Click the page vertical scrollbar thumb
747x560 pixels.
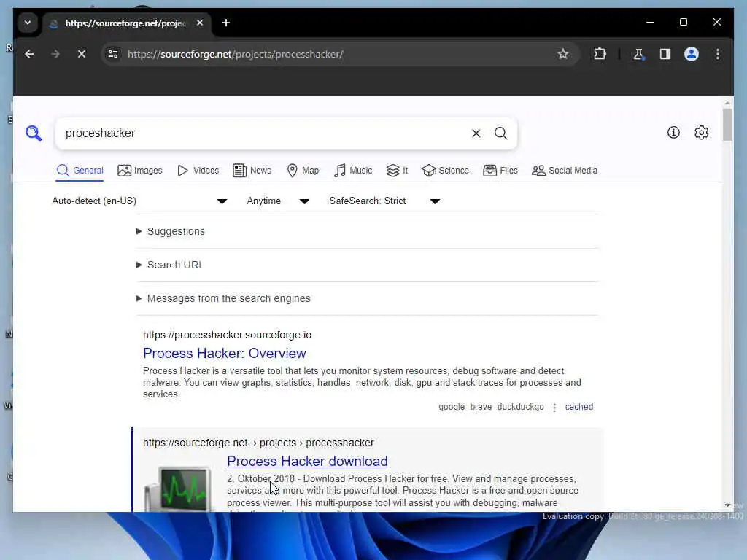[x=727, y=125]
